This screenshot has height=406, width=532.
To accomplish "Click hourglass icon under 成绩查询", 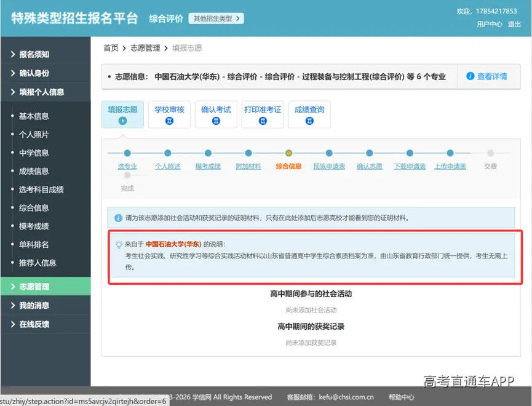I will [309, 121].
